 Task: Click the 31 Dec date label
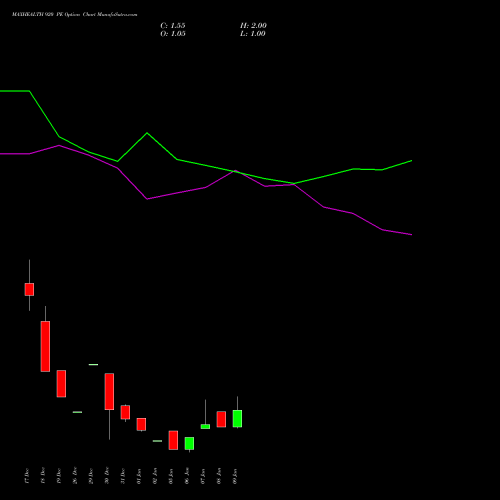coord(123,476)
